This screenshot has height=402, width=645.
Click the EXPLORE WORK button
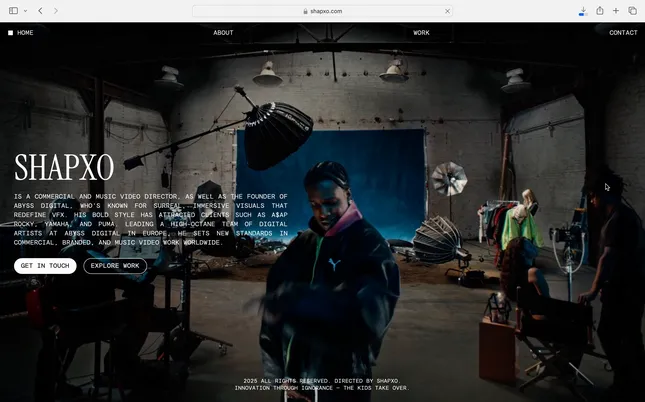pyautogui.click(x=115, y=266)
